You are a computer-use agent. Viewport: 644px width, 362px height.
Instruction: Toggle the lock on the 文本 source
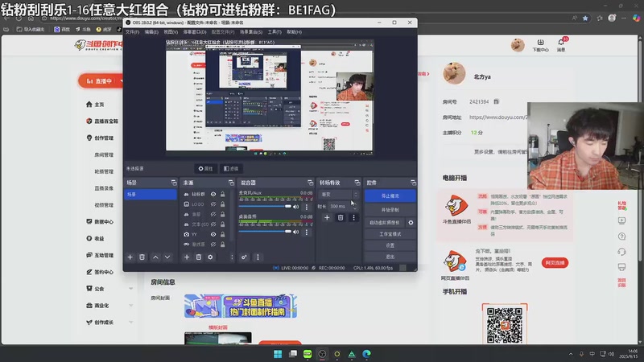point(223,224)
